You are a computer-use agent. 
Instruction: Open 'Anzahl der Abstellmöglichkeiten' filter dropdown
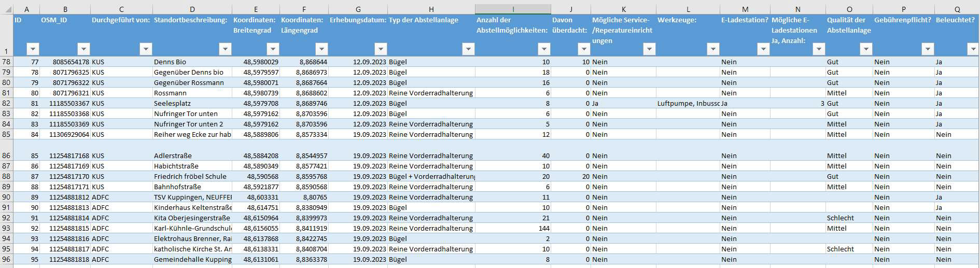pyautogui.click(x=544, y=49)
